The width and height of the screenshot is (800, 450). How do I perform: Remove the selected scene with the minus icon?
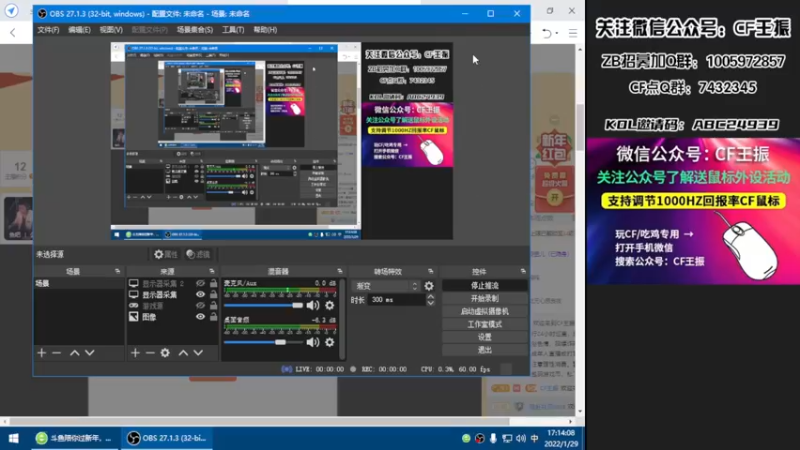[x=57, y=353]
